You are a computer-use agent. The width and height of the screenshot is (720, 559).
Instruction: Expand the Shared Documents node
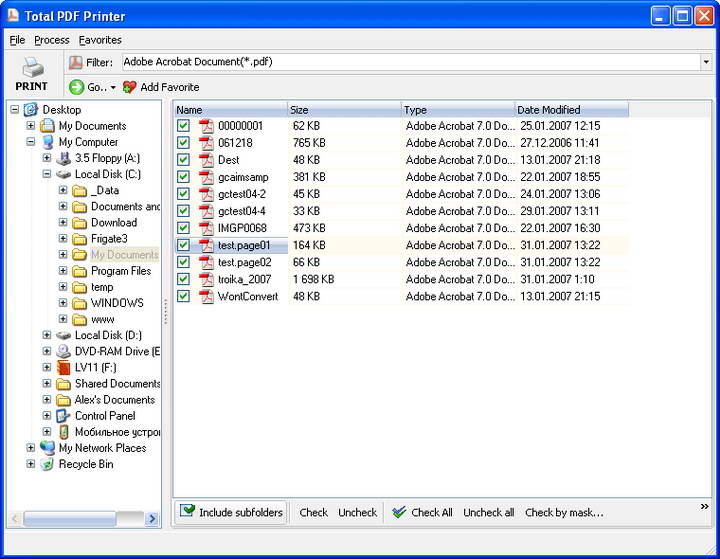coord(47,384)
